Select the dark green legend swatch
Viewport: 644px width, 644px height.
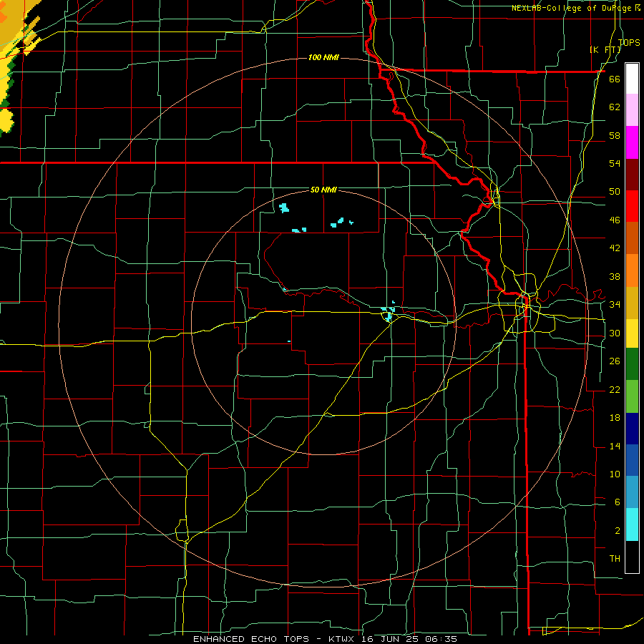(632, 364)
